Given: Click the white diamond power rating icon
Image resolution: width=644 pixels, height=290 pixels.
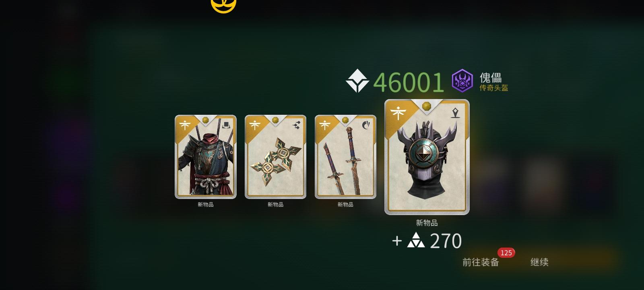Looking at the screenshot, I should tap(357, 81).
